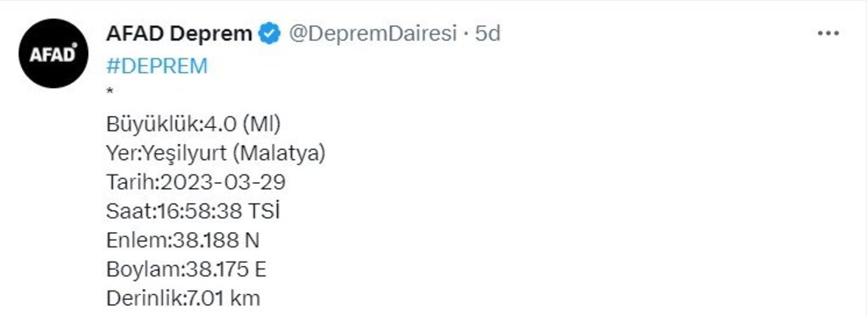
Task: Select the Tarih:2023-03-29 date line
Action: [x=196, y=183]
